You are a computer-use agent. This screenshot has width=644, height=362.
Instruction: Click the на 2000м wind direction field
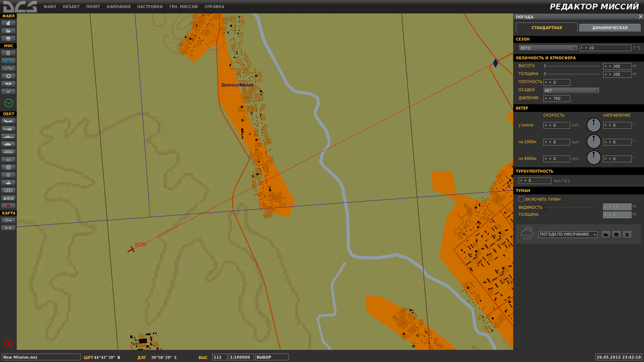click(x=617, y=142)
